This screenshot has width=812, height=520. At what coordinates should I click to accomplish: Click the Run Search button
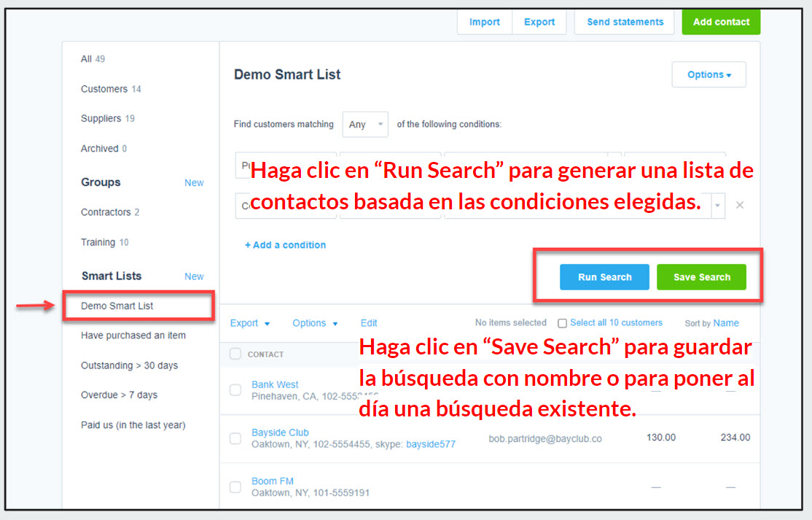[604, 277]
